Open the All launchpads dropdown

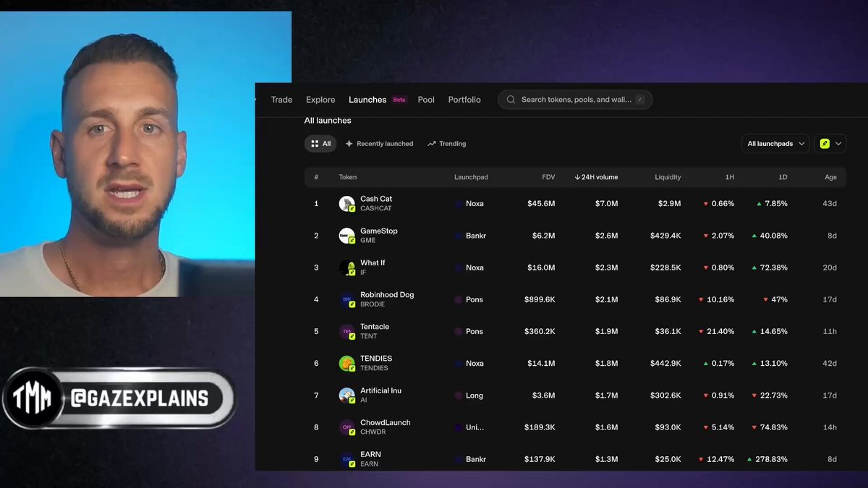(776, 144)
